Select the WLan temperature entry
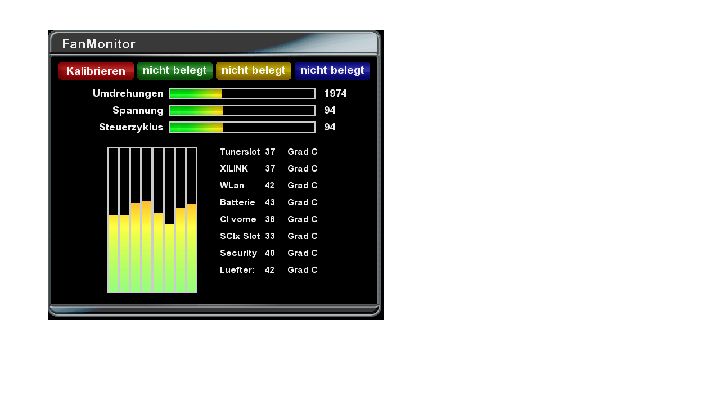The width and height of the screenshot is (720, 405). click(x=268, y=186)
